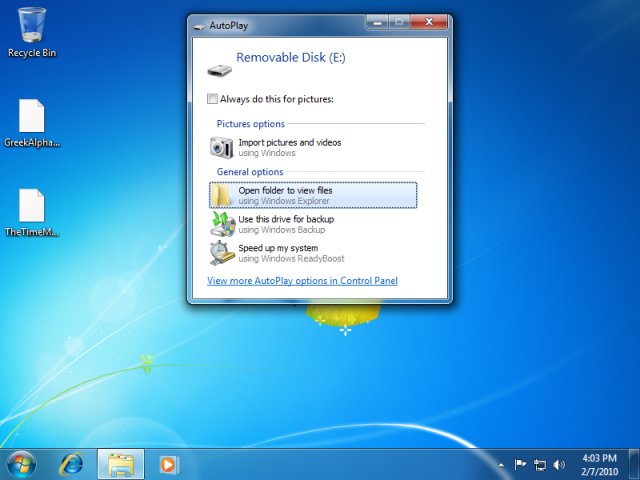Image resolution: width=640 pixels, height=480 pixels.
Task: Minimize the AutoPlay dialog window
Action: point(376,21)
